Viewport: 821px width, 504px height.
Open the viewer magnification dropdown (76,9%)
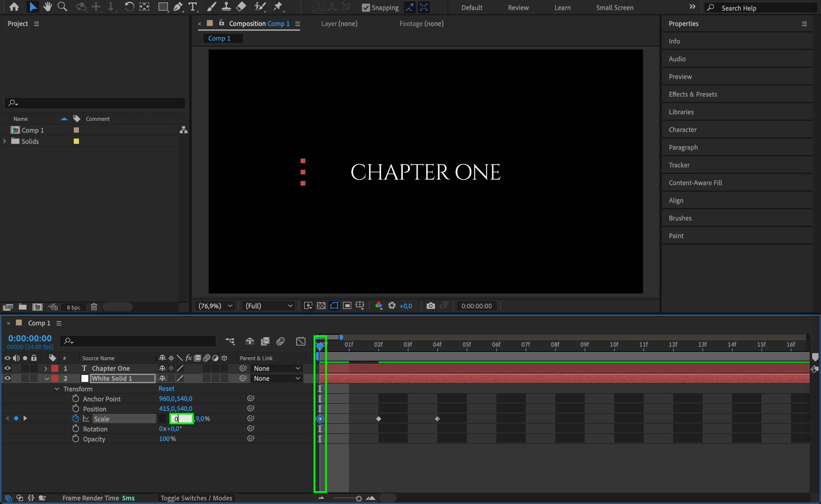point(216,306)
